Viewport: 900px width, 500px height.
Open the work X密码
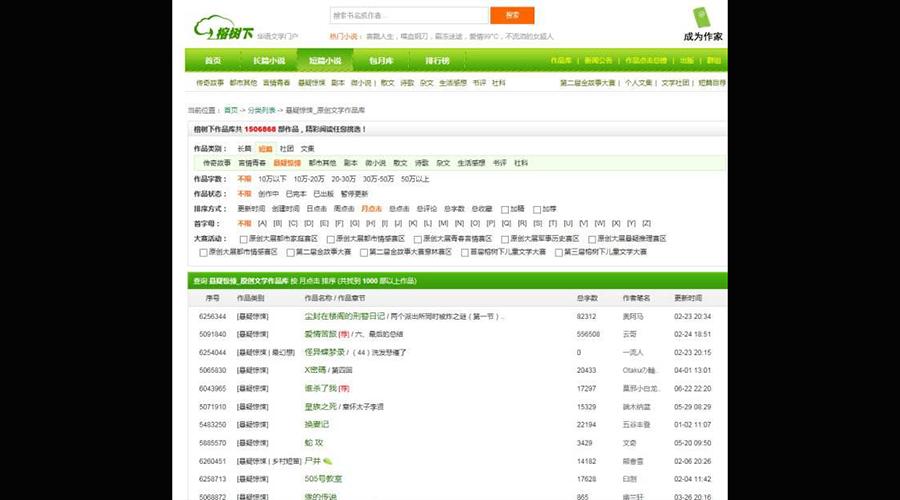pos(315,370)
